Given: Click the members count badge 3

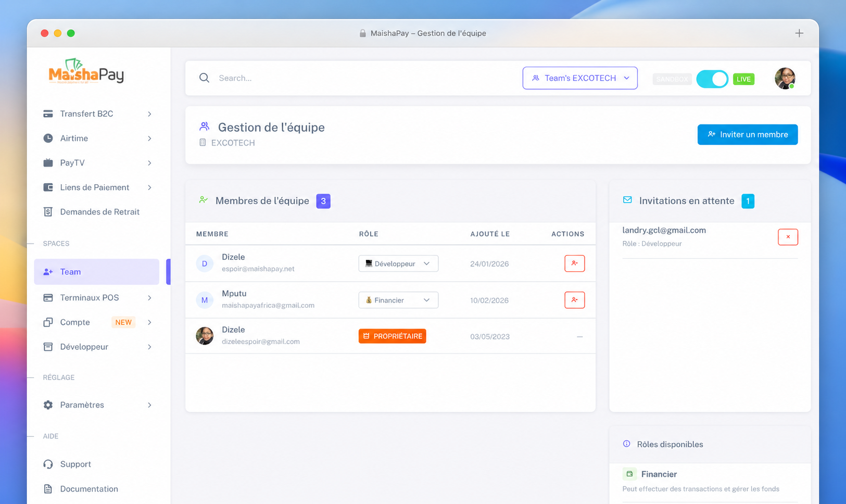Looking at the screenshot, I should click(x=323, y=201).
